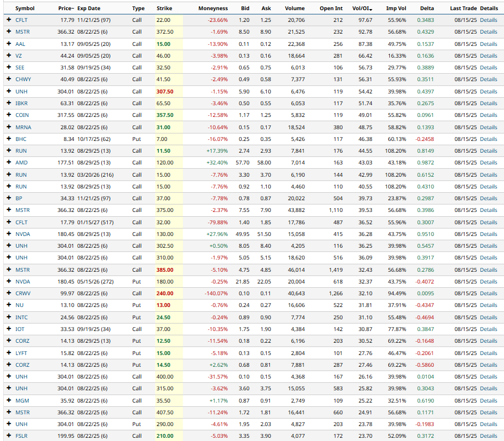Open the BHC symbol link
This screenshot has height=441, width=504.
click(21, 139)
